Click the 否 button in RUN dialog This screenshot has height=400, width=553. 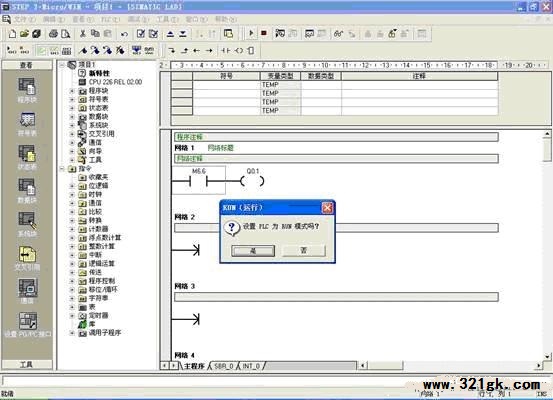[x=304, y=250]
